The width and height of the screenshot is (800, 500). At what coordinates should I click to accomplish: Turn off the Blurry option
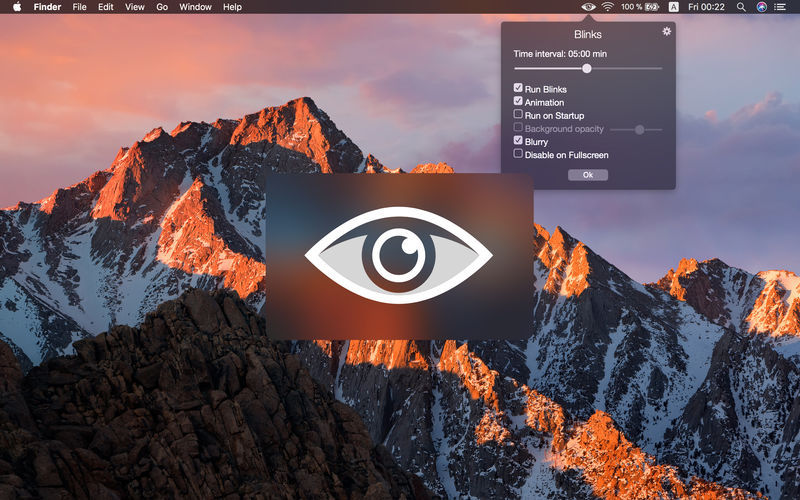pyautogui.click(x=518, y=141)
